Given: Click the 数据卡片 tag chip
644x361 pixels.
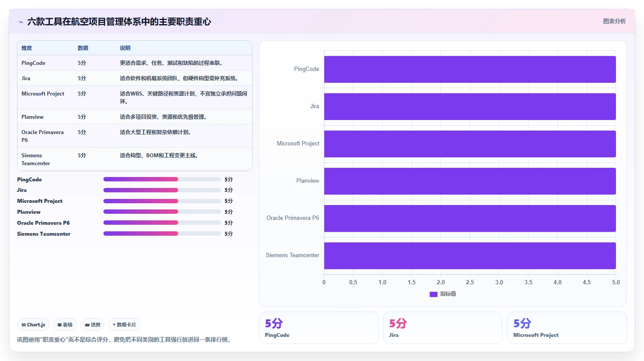Looking at the screenshot, I should pyautogui.click(x=124, y=325).
